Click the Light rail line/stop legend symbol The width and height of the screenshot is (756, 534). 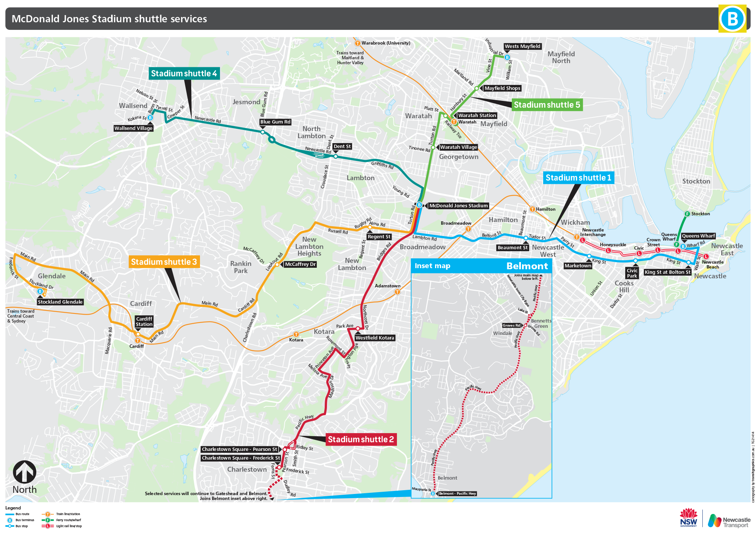click(x=48, y=526)
